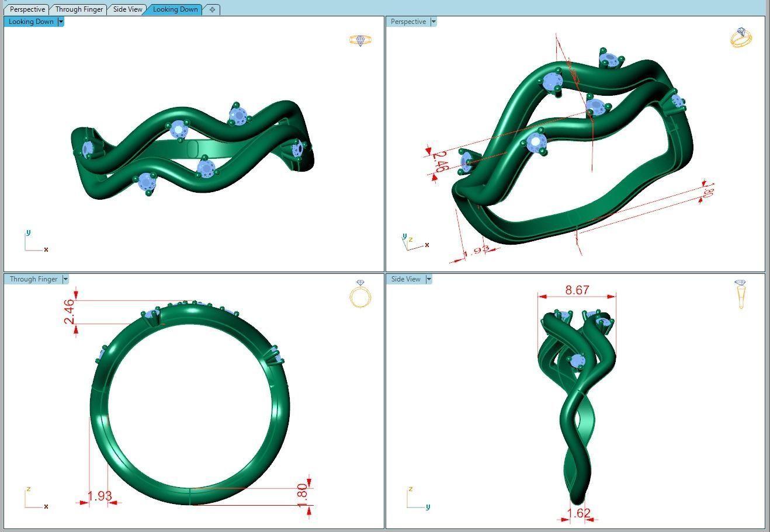Click the axis indicator in Perspective viewport
770x532 pixels.
click(x=415, y=242)
